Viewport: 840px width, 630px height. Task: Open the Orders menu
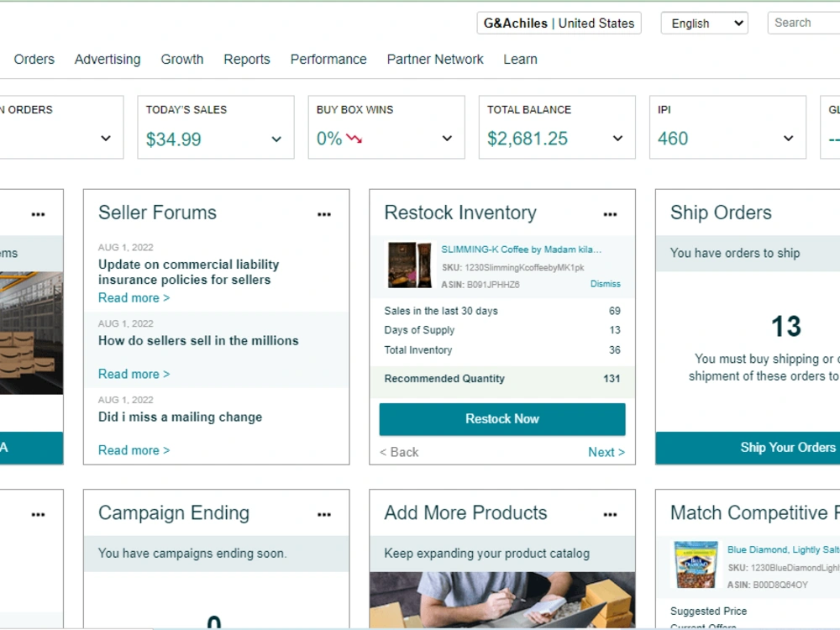point(34,59)
